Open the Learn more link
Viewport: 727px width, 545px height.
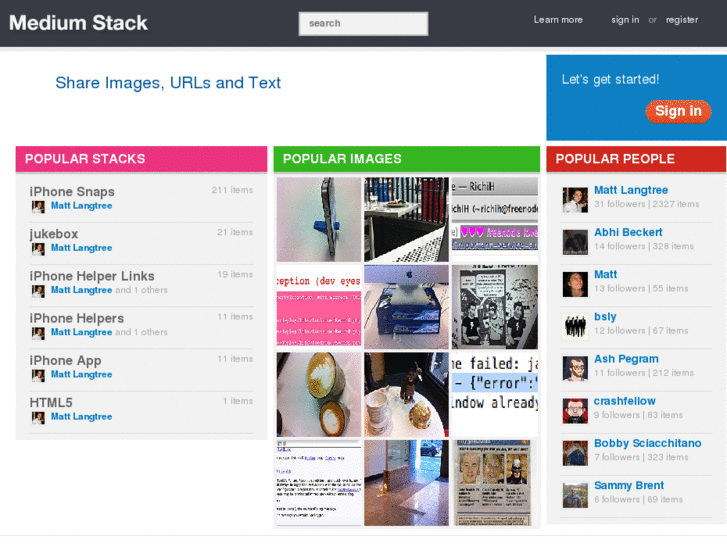[x=558, y=20]
